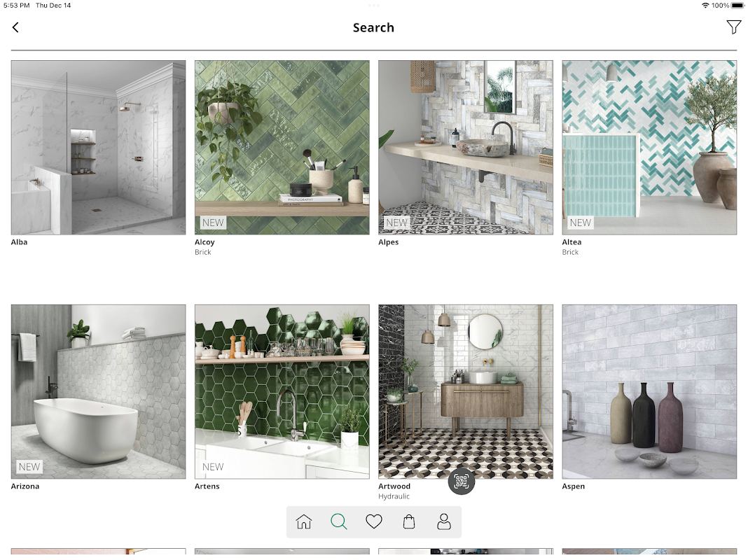Click the Aspen collection name
Screen dimensions: 748x560
pos(574,486)
